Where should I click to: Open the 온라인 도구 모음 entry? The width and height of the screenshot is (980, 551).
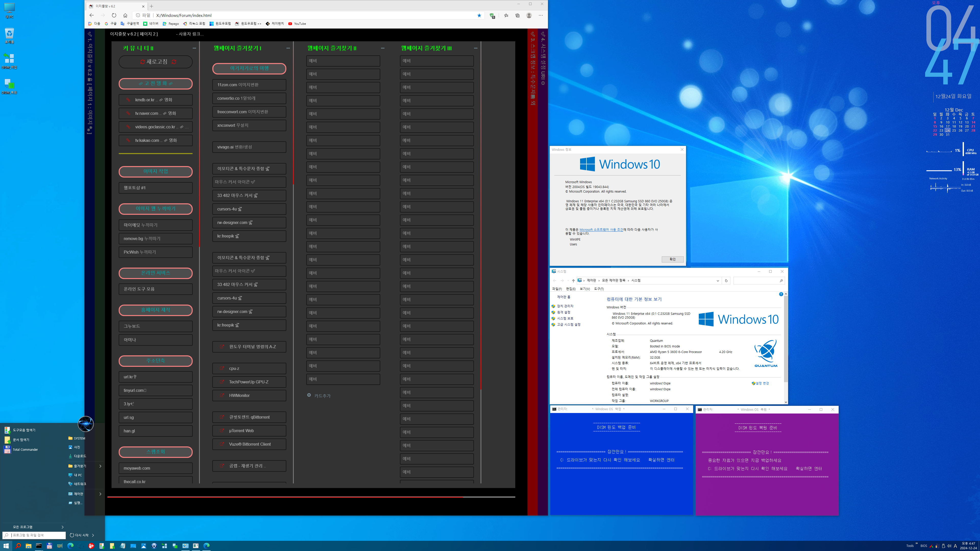click(x=156, y=289)
